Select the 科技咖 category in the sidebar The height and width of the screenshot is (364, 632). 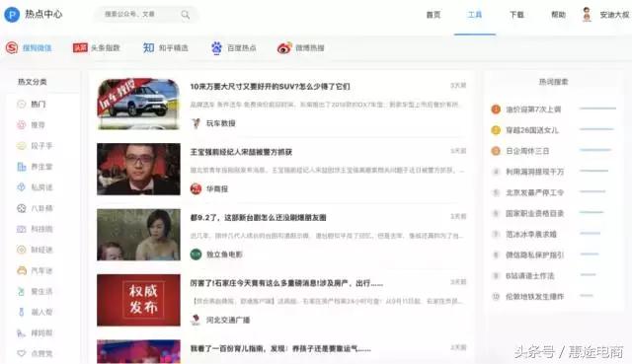pyautogui.click(x=35, y=229)
